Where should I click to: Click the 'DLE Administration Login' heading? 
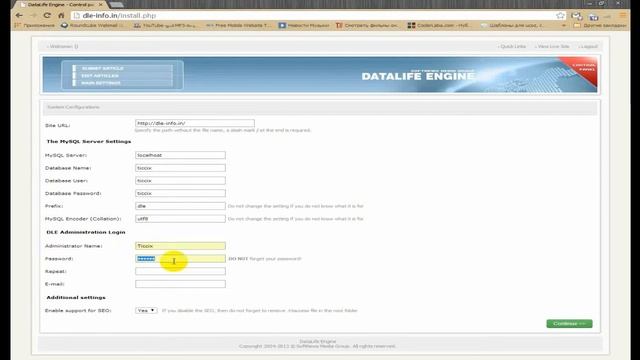86,232
